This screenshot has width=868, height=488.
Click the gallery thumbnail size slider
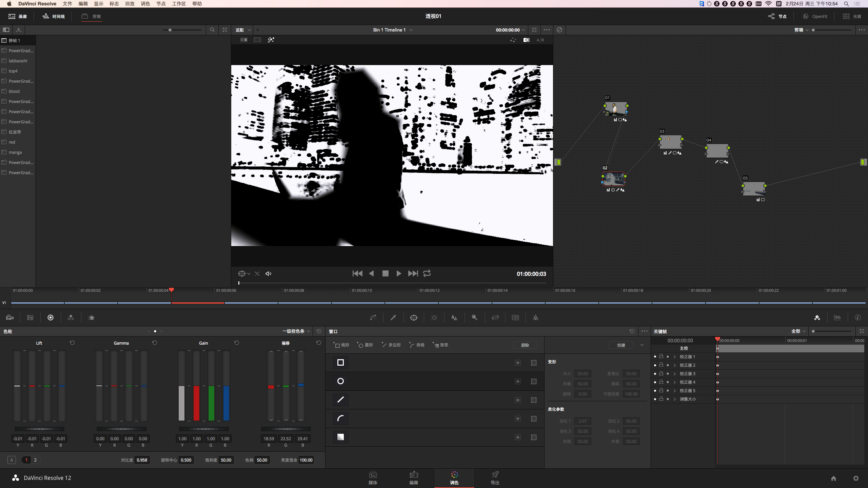[x=182, y=30]
